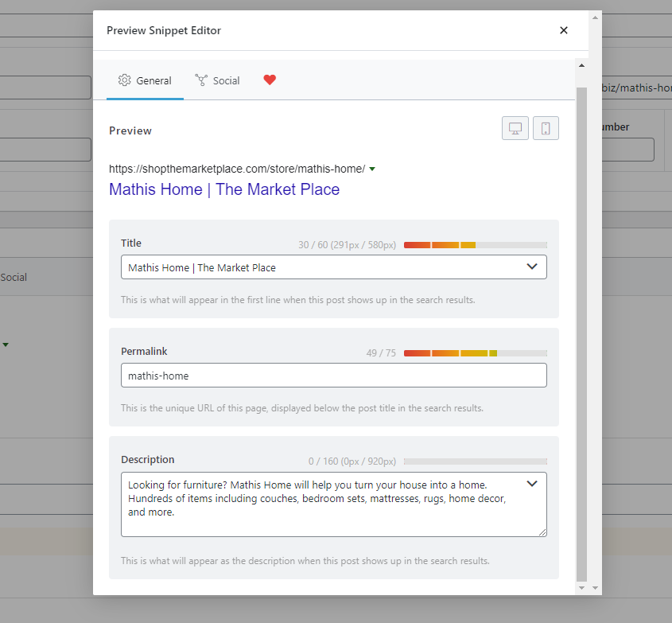Expand the Description field dropdown
672x623 pixels.
pos(531,483)
